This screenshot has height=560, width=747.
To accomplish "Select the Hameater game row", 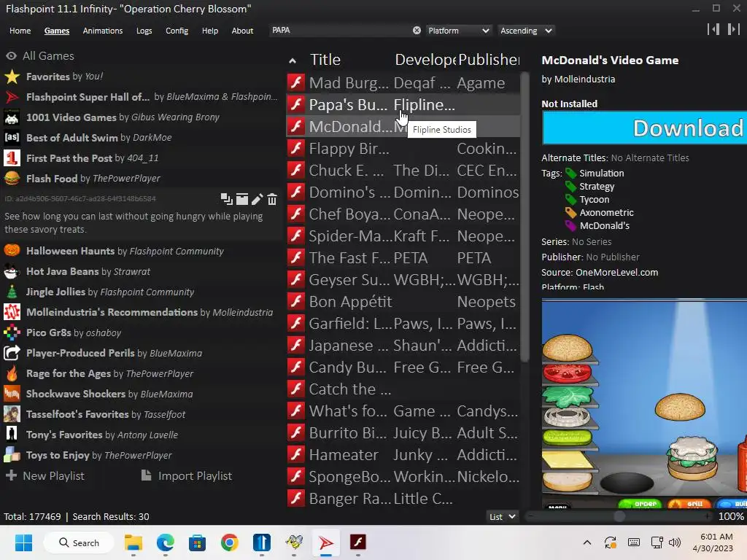I will coord(403,455).
